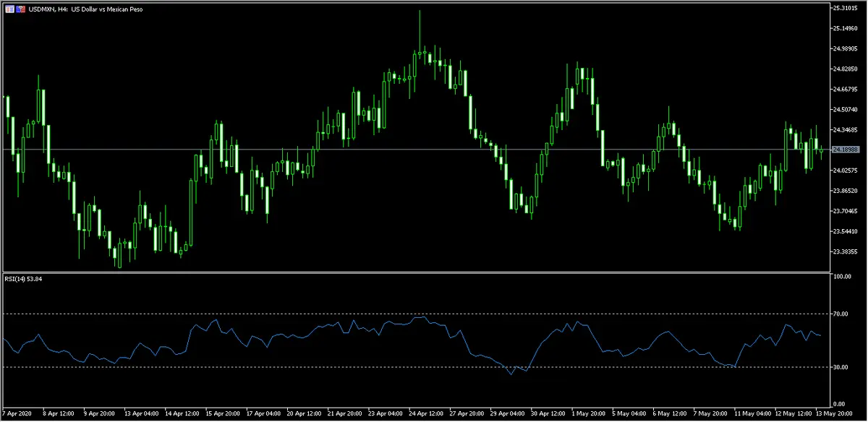Click the RSI 0.00 scale value

click(x=838, y=404)
